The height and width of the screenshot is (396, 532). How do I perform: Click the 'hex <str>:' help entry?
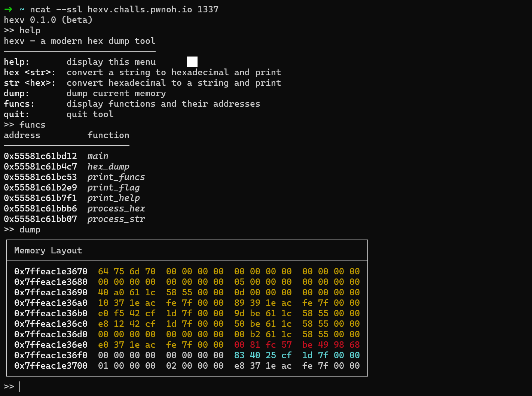[30, 72]
